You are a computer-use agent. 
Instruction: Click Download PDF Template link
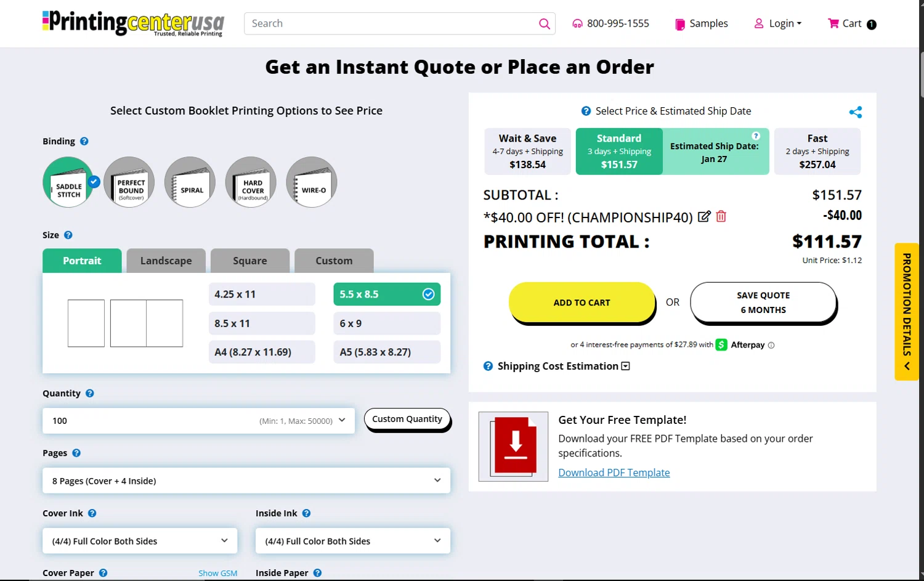pyautogui.click(x=614, y=473)
